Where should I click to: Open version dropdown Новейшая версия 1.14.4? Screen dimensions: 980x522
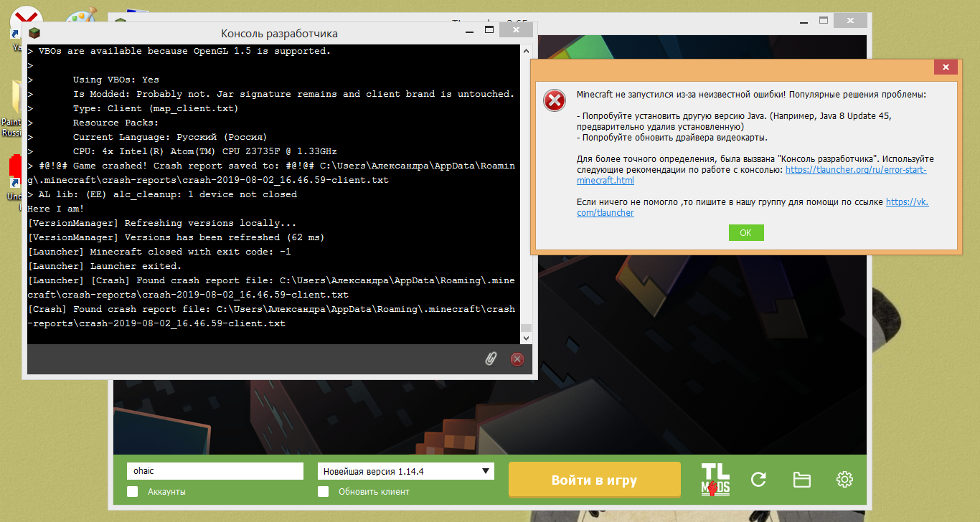[x=406, y=471]
